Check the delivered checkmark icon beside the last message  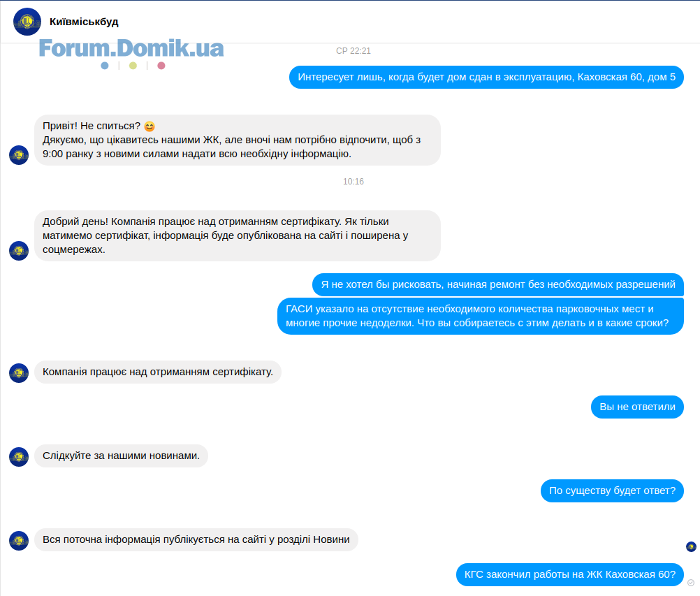pyautogui.click(x=691, y=583)
